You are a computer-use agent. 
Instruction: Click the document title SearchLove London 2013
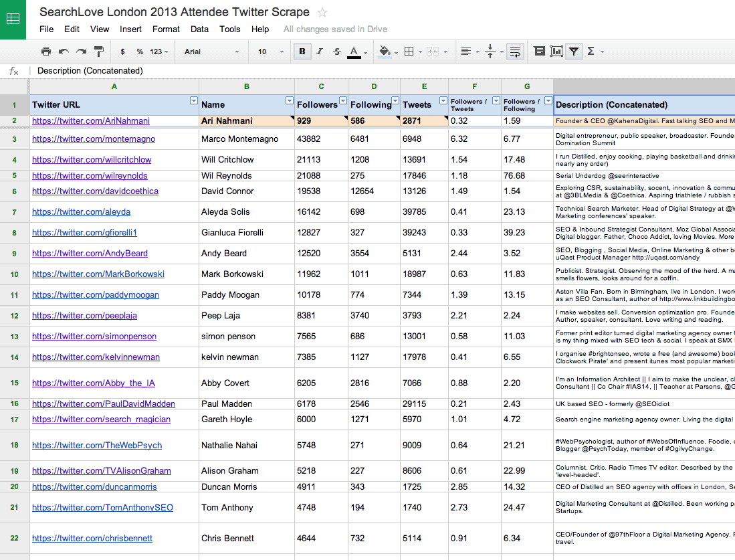pos(175,12)
